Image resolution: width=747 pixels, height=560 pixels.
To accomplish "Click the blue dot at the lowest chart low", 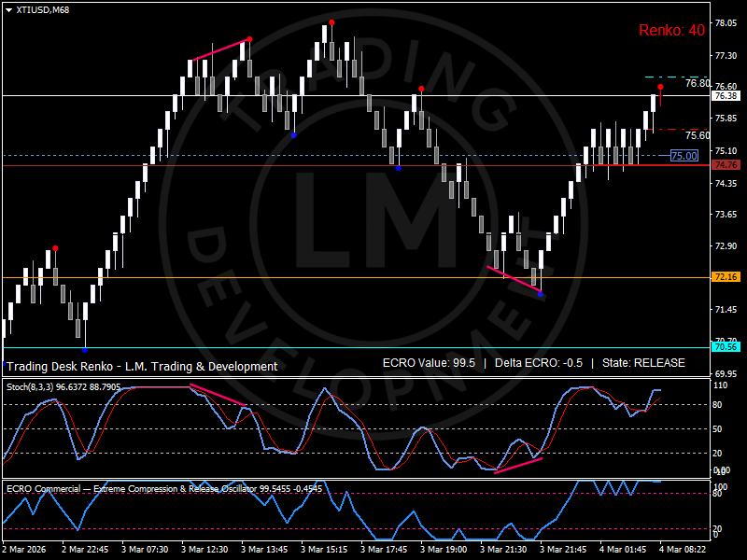I will [85, 350].
